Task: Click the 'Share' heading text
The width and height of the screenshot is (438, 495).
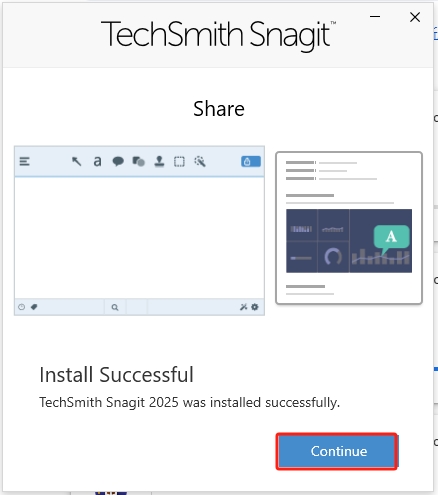Action: coord(219,109)
